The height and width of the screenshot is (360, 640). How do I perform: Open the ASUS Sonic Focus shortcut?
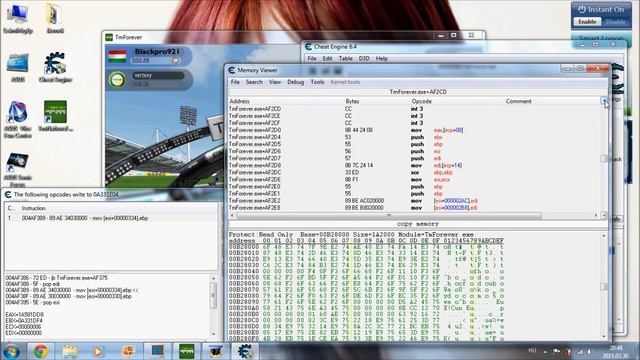[17, 162]
